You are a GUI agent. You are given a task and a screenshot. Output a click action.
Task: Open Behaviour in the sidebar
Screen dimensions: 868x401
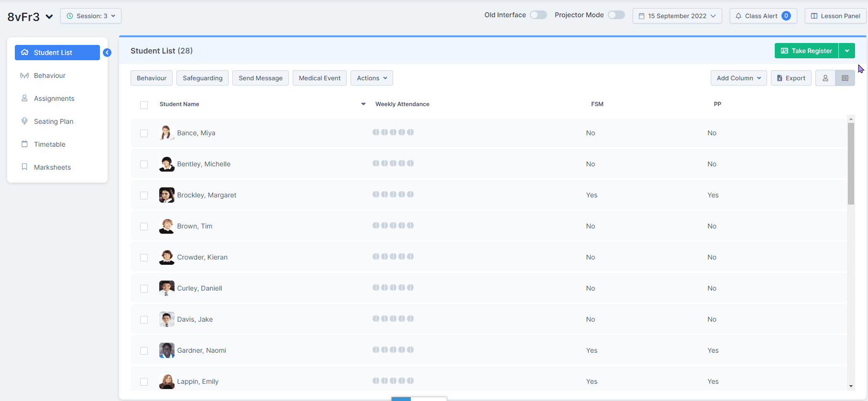click(49, 76)
